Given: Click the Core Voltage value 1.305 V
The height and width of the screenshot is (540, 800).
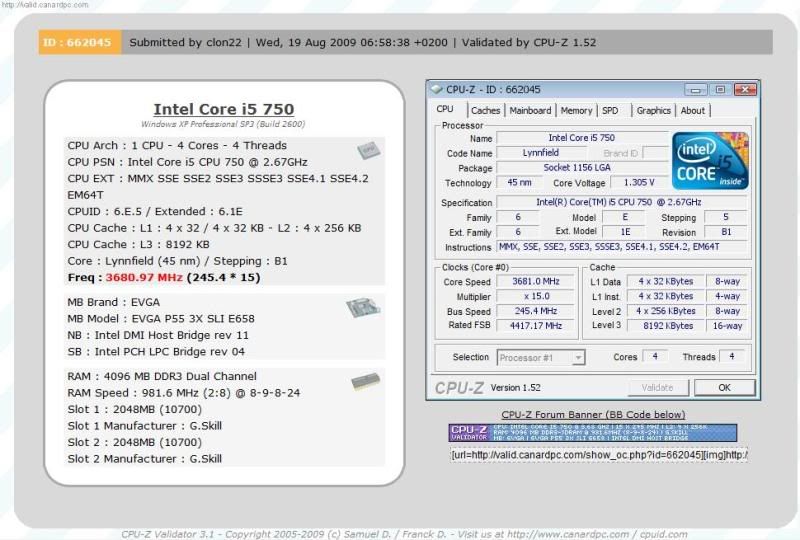Looking at the screenshot, I should pyautogui.click(x=639, y=182).
